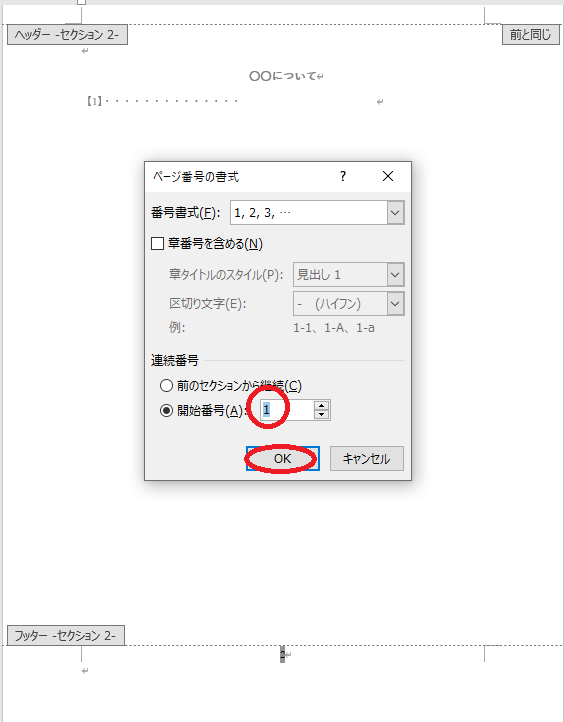Enable 章番号を含める checkbox
564x722 pixels.
point(157,243)
